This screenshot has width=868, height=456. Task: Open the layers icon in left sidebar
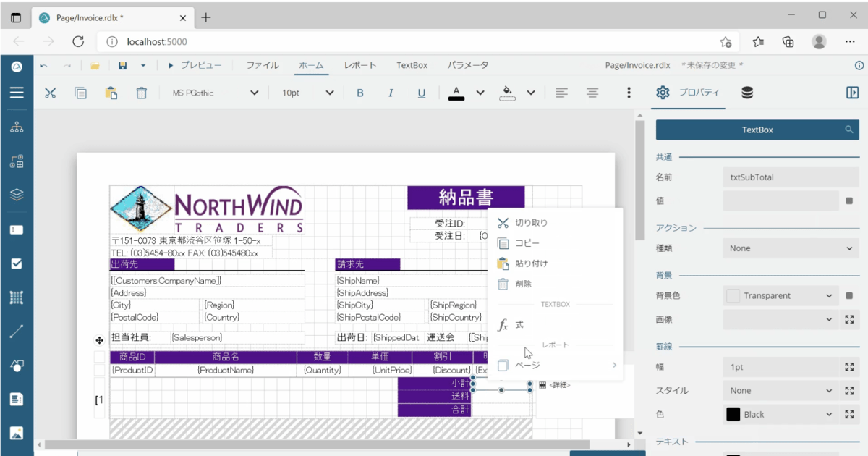(x=17, y=195)
